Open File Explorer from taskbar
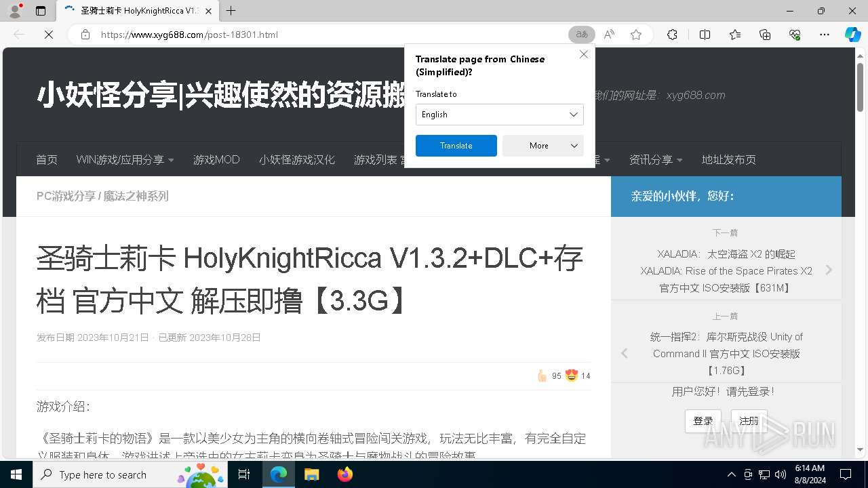 [x=311, y=474]
